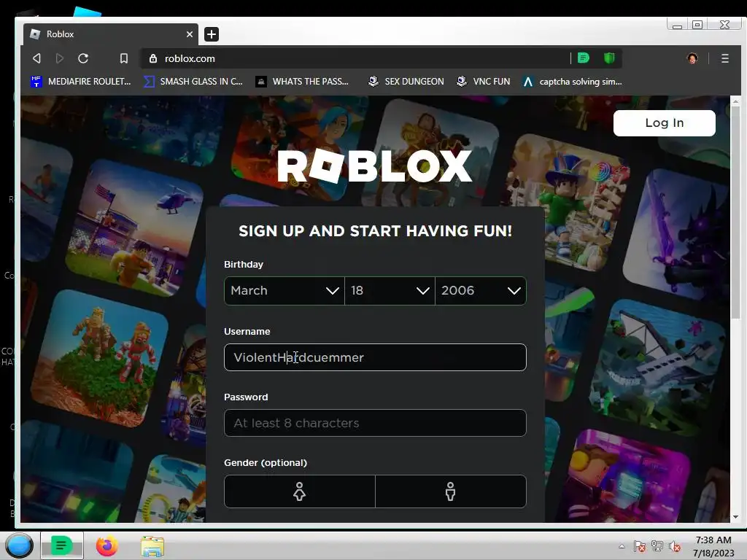Screen dimensions: 747x560
Task: Switch to the Roblox tab
Action: 111,34
